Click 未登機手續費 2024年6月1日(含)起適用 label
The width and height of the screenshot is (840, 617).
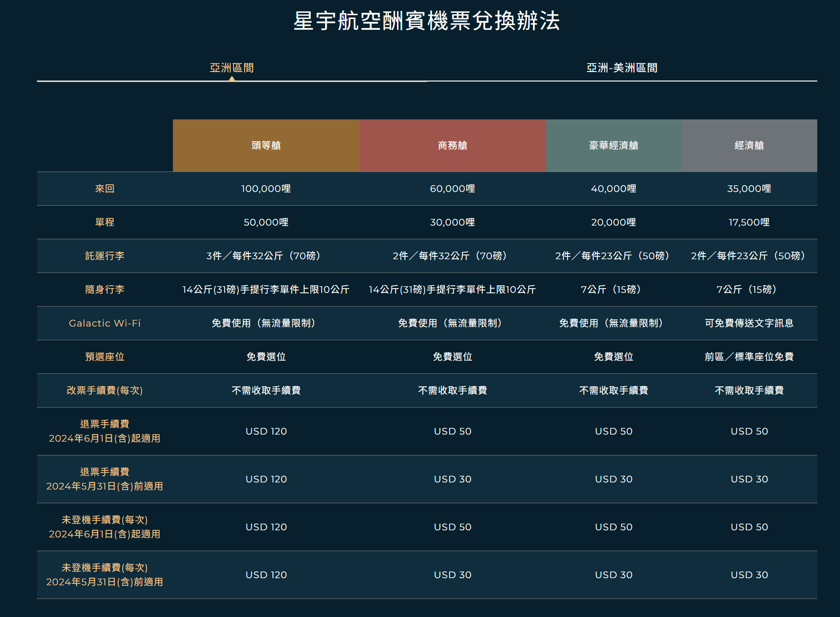click(x=105, y=527)
